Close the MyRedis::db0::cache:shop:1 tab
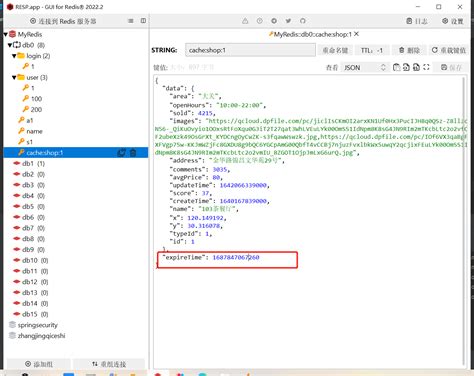Image resolution: width=474 pixels, height=376 pixels. tap(357, 34)
